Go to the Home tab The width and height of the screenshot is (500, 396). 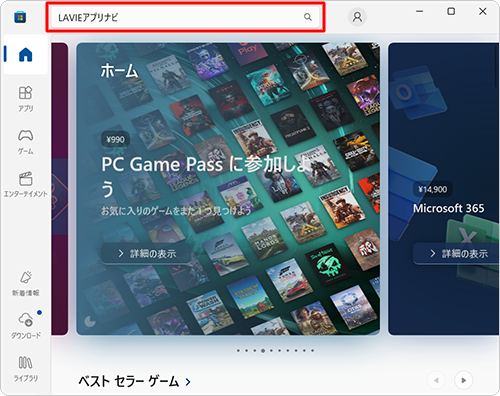click(x=26, y=54)
